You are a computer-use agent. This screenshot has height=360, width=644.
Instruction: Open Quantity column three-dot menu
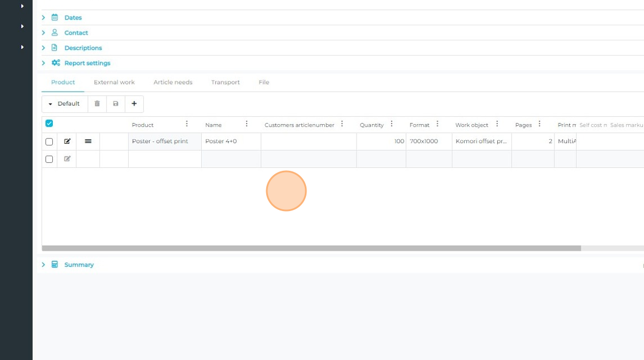[392, 124]
